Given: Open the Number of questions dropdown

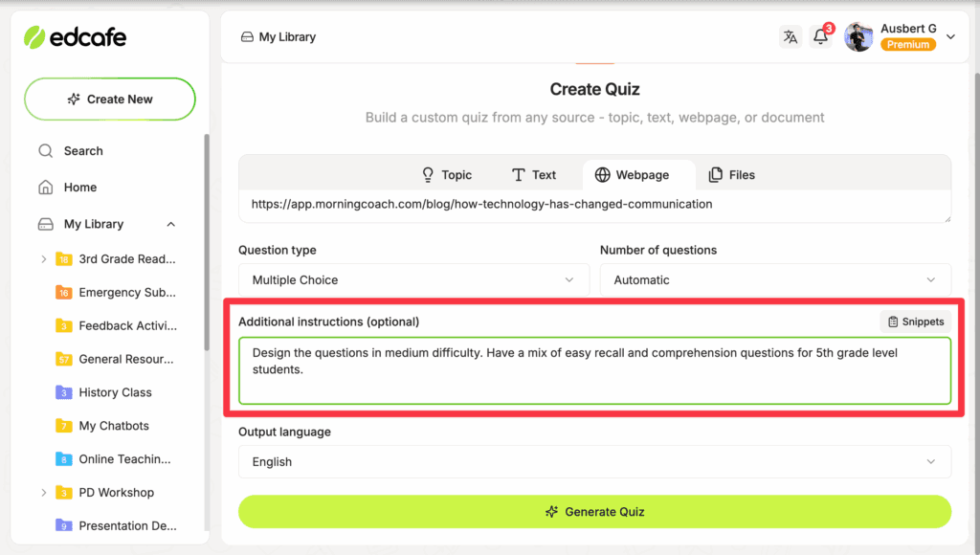Looking at the screenshot, I should pyautogui.click(x=775, y=280).
